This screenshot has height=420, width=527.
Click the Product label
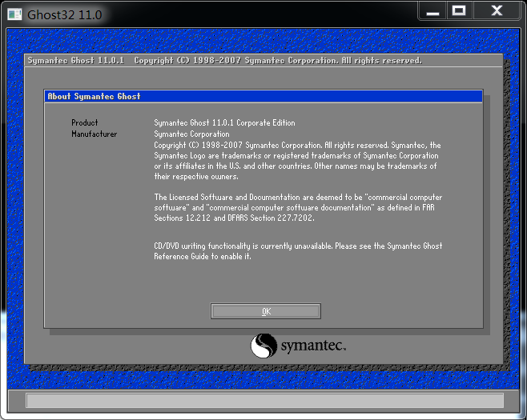(x=84, y=123)
